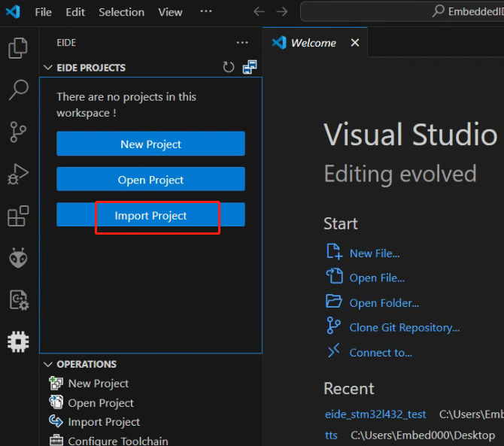The image size is (504, 446).
Task: Click Import Project icon in Operations list
Action: click(56, 421)
